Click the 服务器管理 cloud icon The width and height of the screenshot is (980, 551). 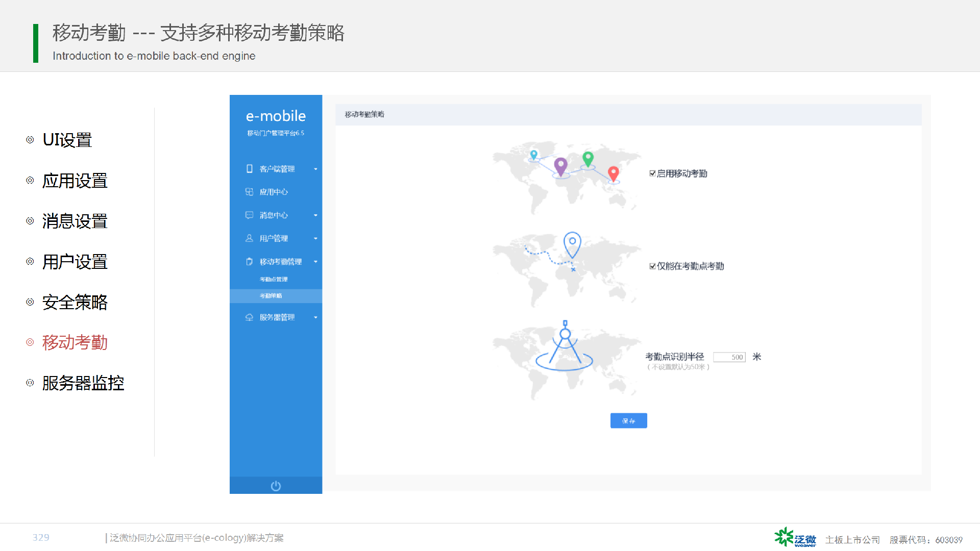pos(249,317)
